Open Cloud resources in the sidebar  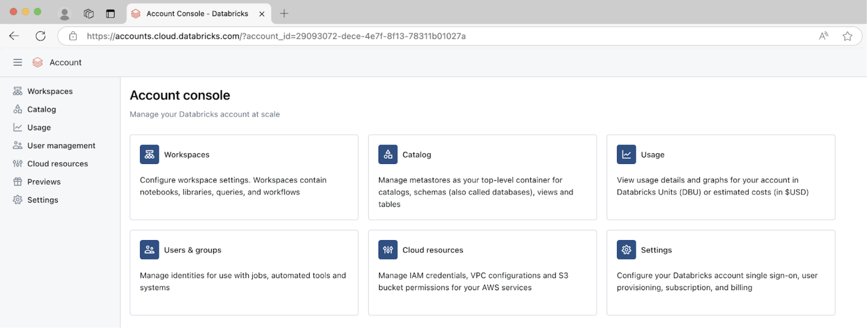click(57, 163)
